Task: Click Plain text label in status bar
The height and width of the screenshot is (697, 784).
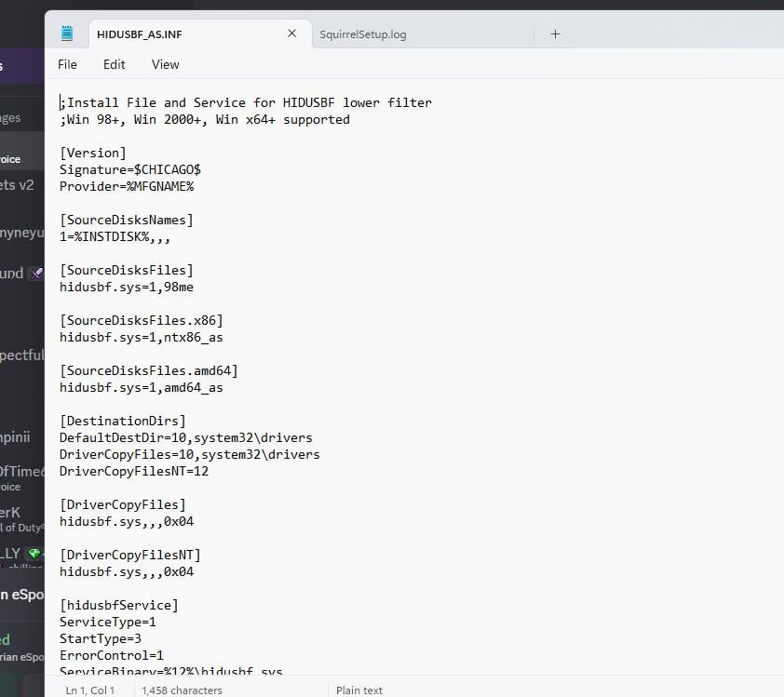Action: (359, 690)
